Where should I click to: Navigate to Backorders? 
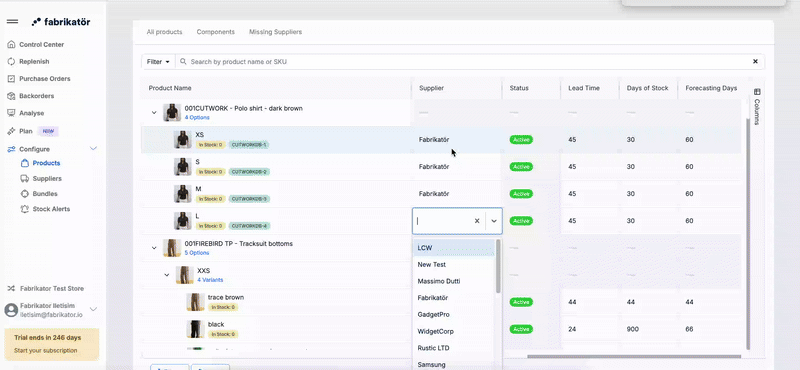tap(36, 96)
